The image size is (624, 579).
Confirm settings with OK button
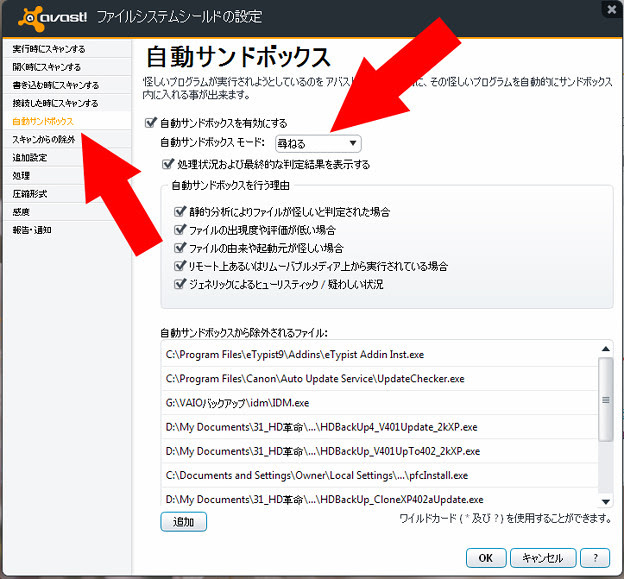(486, 558)
